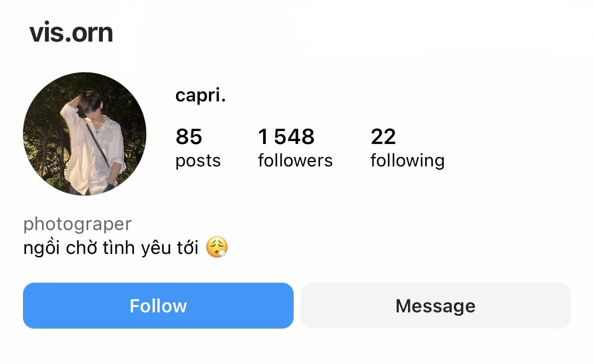The width and height of the screenshot is (594, 364).
Task: Click the "followers" label
Action: coord(295,160)
